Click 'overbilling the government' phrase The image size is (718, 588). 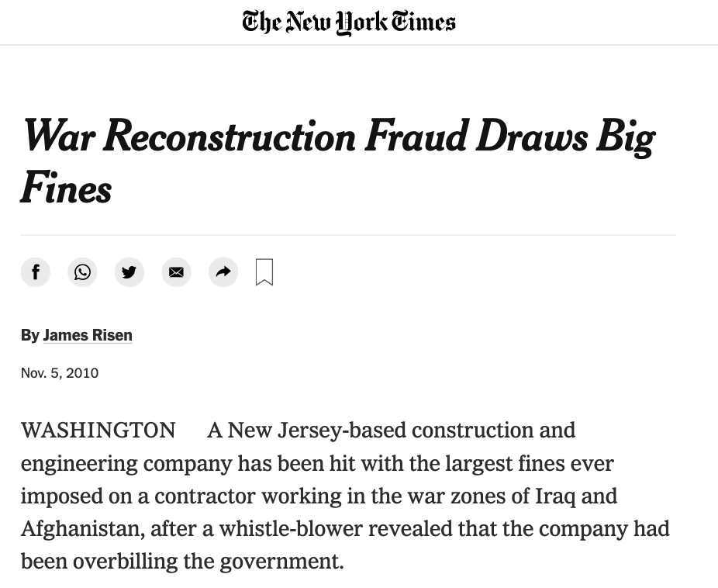click(x=209, y=562)
